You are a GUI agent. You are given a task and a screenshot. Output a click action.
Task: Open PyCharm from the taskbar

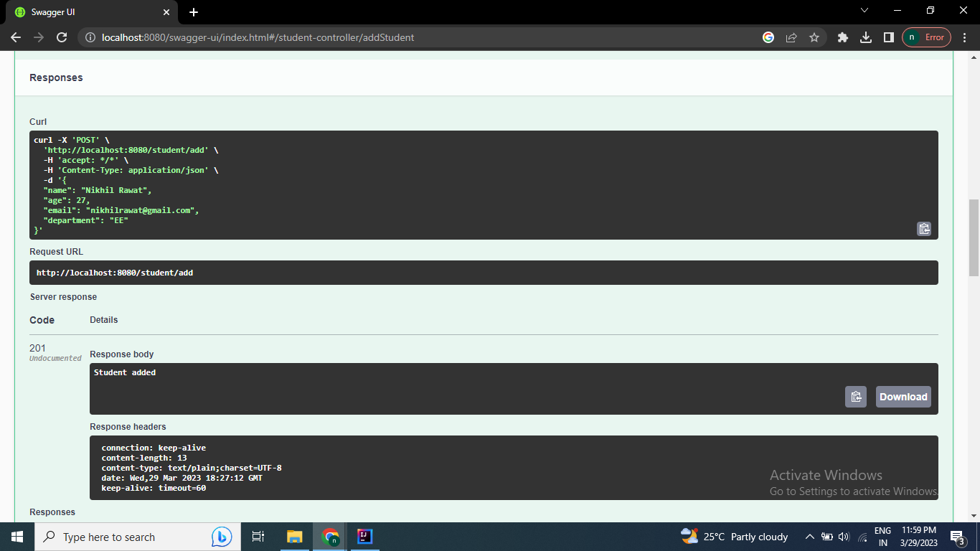tap(364, 537)
